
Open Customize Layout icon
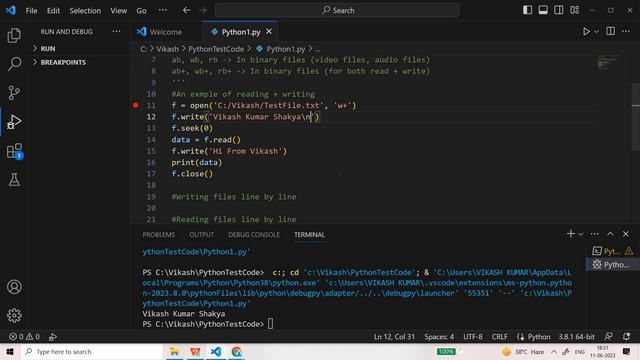click(575, 10)
